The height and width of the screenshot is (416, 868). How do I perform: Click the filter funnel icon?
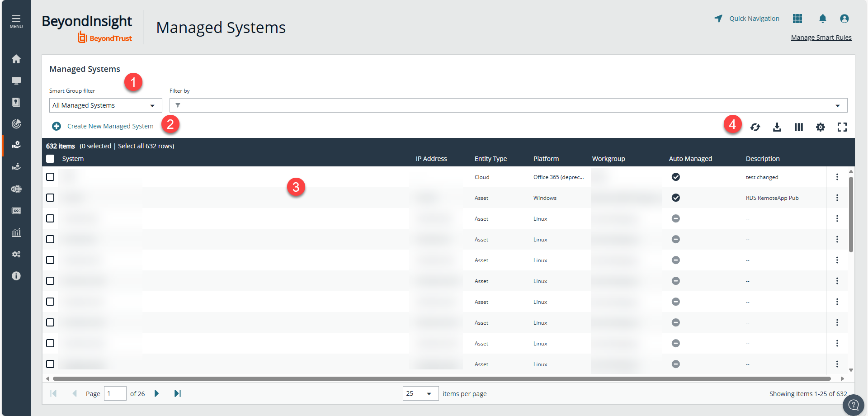click(178, 105)
